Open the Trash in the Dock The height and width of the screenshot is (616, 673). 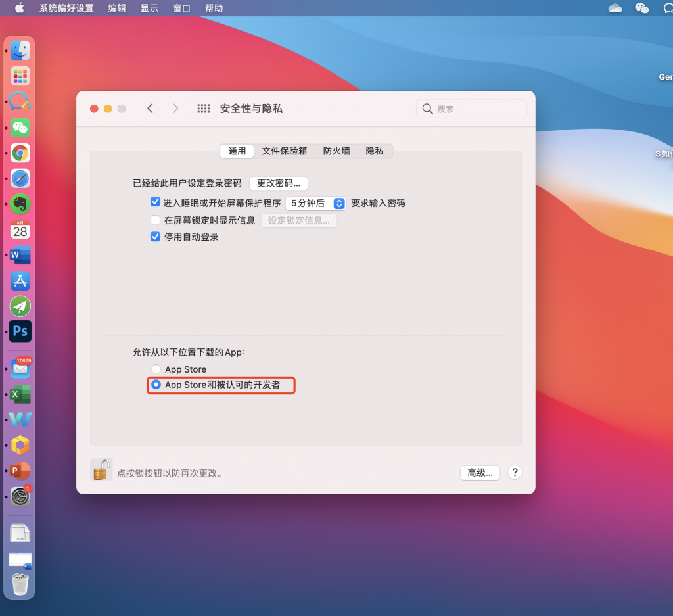(20, 584)
